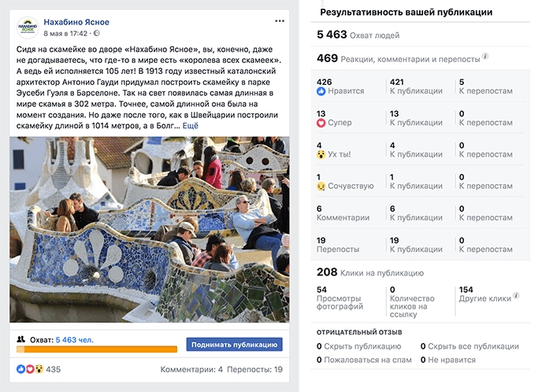Click the Сочувствую sad emoji icon
The width and height of the screenshot is (542, 392).
(x=321, y=187)
